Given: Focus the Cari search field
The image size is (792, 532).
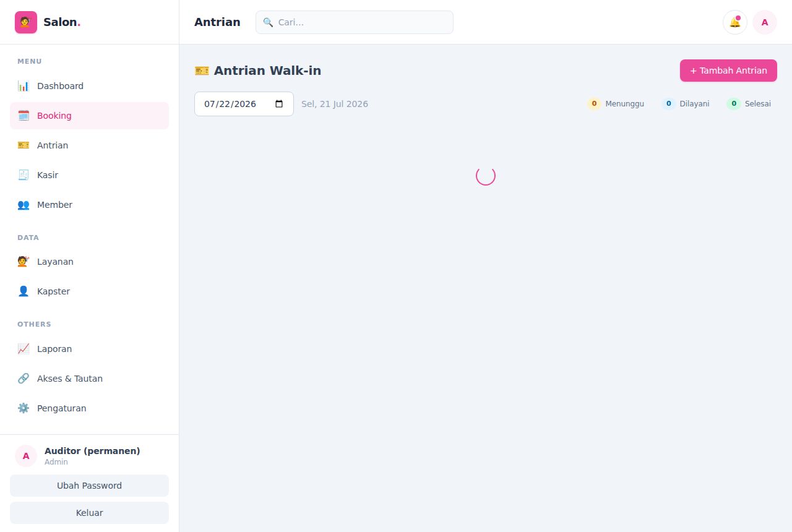Looking at the screenshot, I should 355,22.
